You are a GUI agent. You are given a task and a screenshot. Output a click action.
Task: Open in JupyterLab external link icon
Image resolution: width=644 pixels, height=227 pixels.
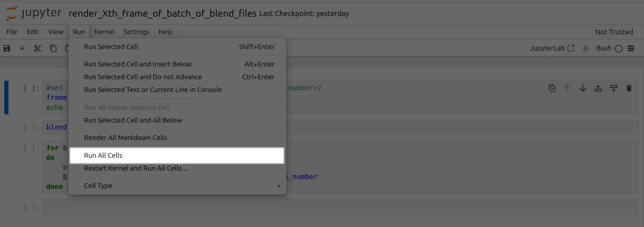571,48
